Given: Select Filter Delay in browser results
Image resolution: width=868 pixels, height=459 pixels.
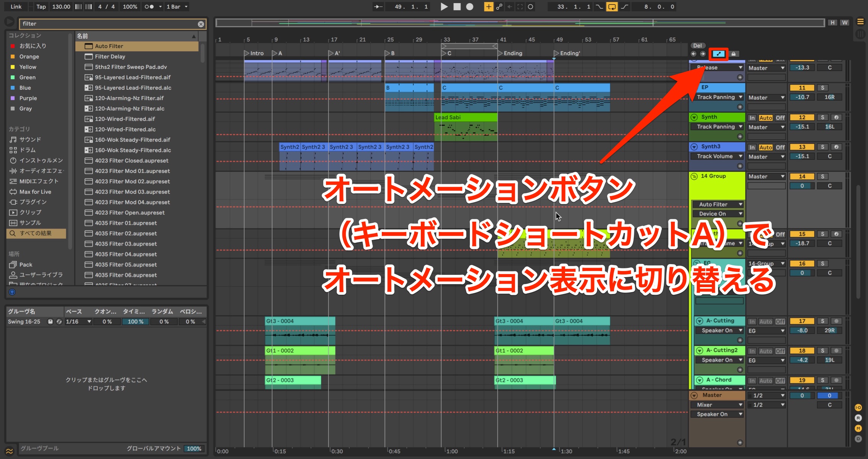Looking at the screenshot, I should (x=137, y=56).
